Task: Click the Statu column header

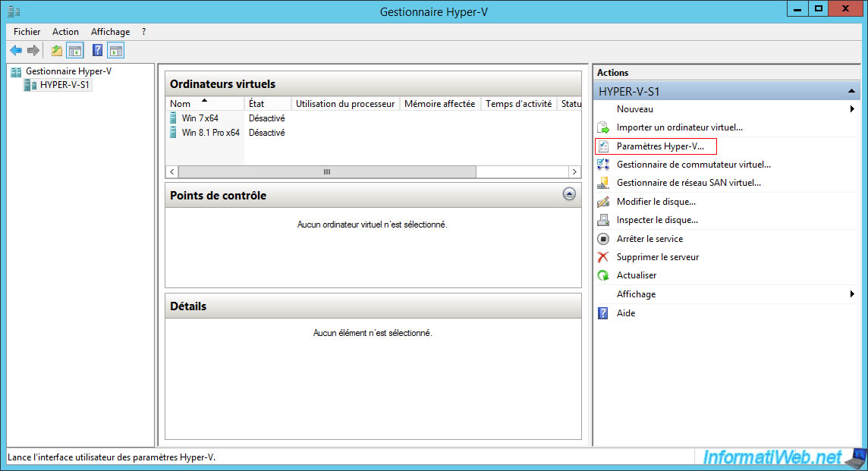Action: click(569, 103)
